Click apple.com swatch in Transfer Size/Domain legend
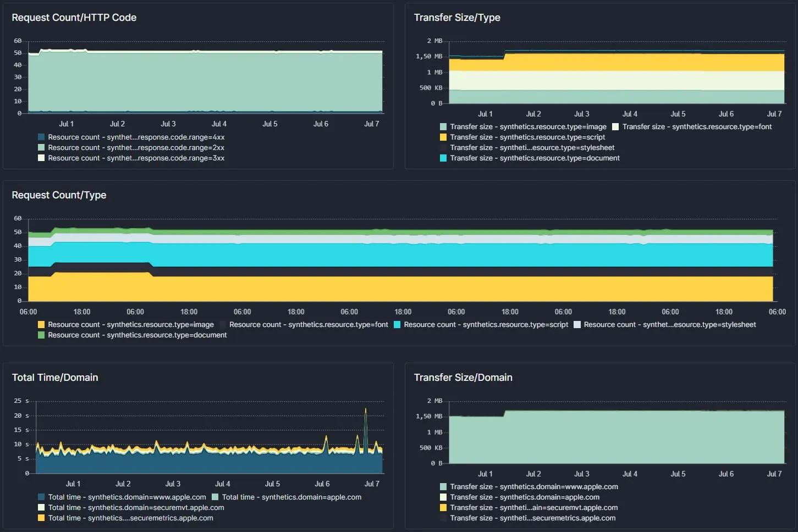Viewport: 798px width, 532px height. click(x=443, y=497)
